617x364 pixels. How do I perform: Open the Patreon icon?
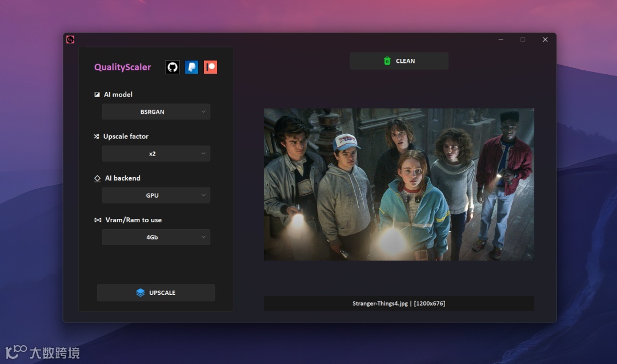coord(210,67)
